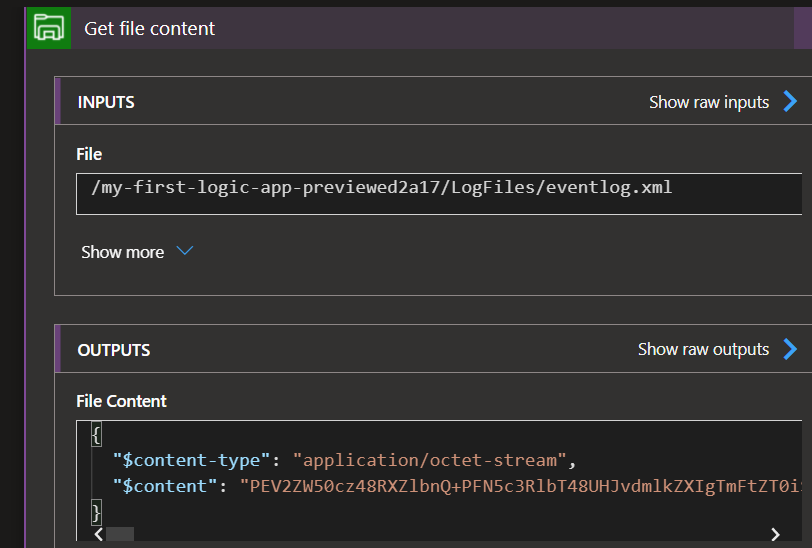The image size is (812, 548).
Task: Click the blue chevron beside Show raw inputs
Action: pyautogui.click(x=790, y=102)
